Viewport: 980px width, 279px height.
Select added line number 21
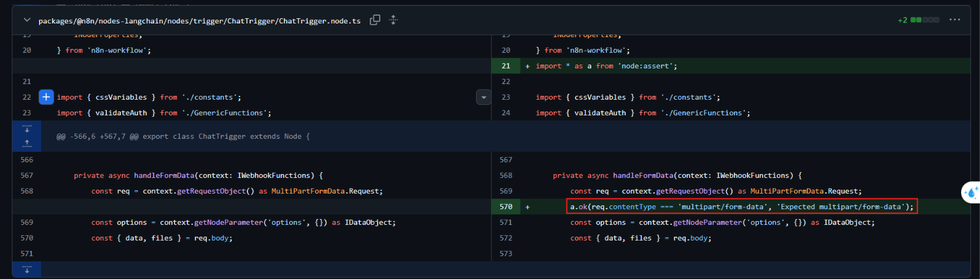tap(506, 66)
